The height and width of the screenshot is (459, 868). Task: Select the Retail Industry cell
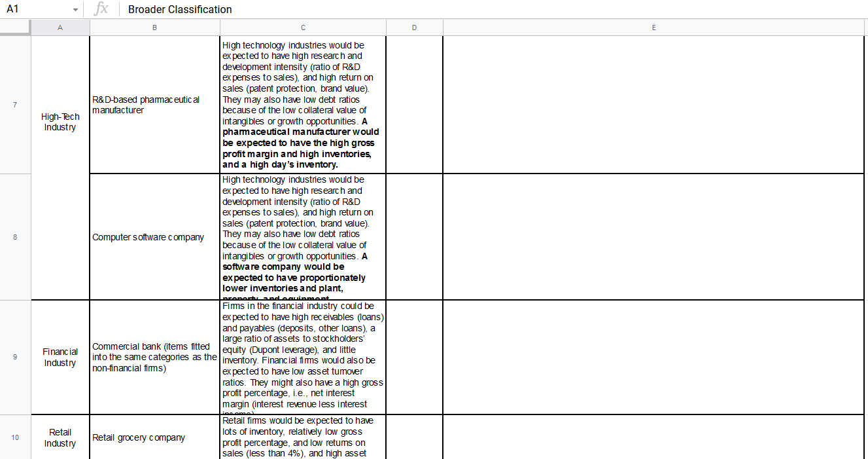60,437
